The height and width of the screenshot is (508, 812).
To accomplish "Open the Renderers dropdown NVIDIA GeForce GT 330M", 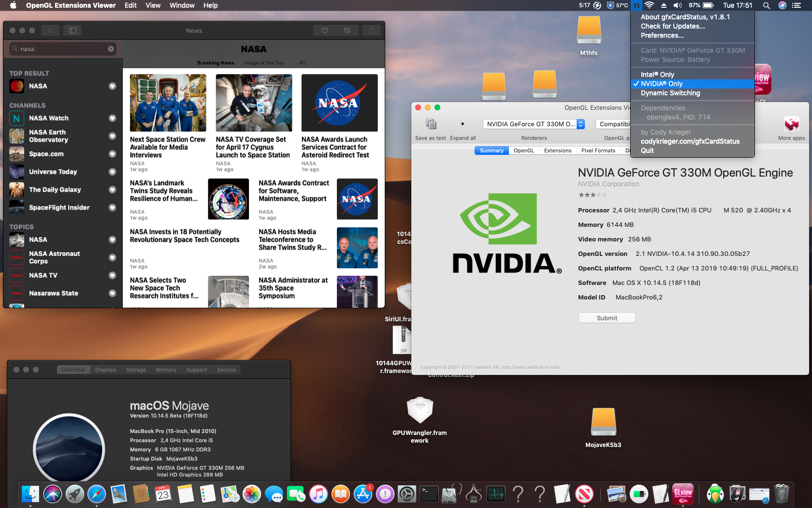I will (x=534, y=124).
